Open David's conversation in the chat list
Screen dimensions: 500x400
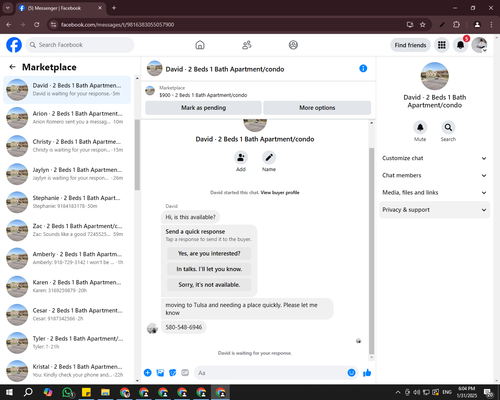click(x=67, y=90)
